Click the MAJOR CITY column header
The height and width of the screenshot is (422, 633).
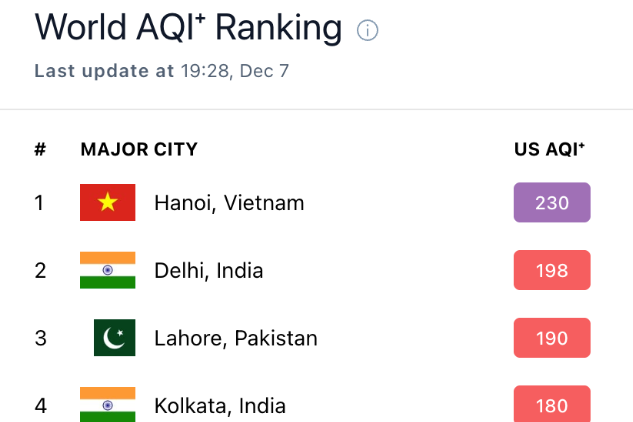(139, 150)
